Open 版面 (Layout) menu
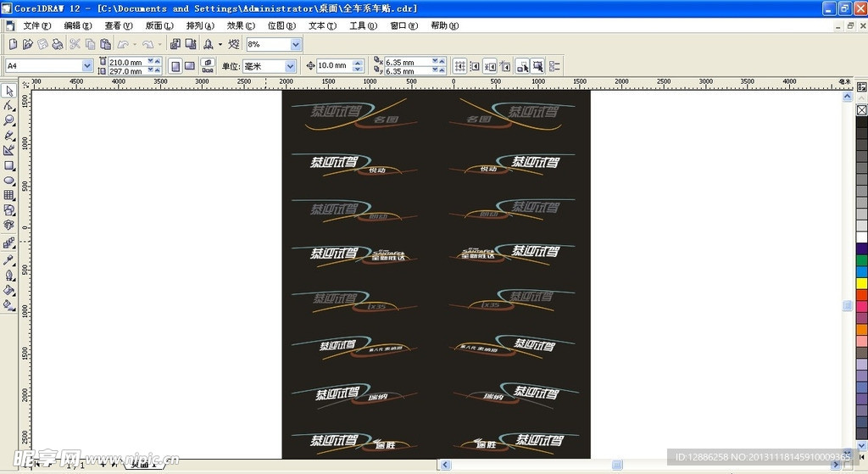The width and height of the screenshot is (868, 474). [x=159, y=25]
